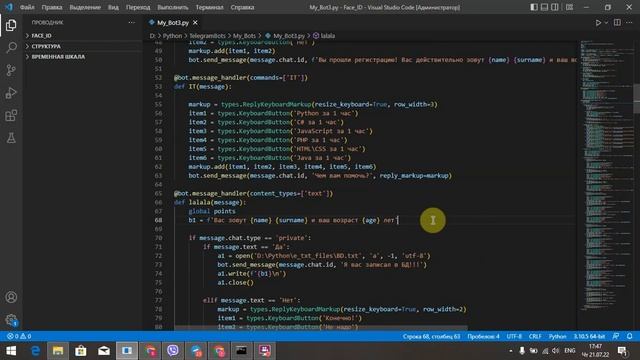This screenshot has width=640, height=360.
Task: Open the customize layout icon
Action: (x=569, y=7)
